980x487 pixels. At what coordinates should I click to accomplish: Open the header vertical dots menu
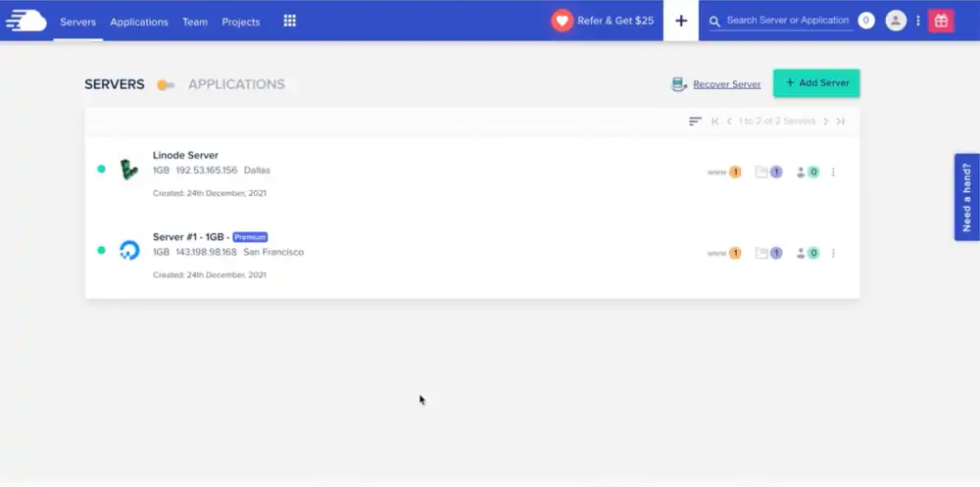coord(918,21)
